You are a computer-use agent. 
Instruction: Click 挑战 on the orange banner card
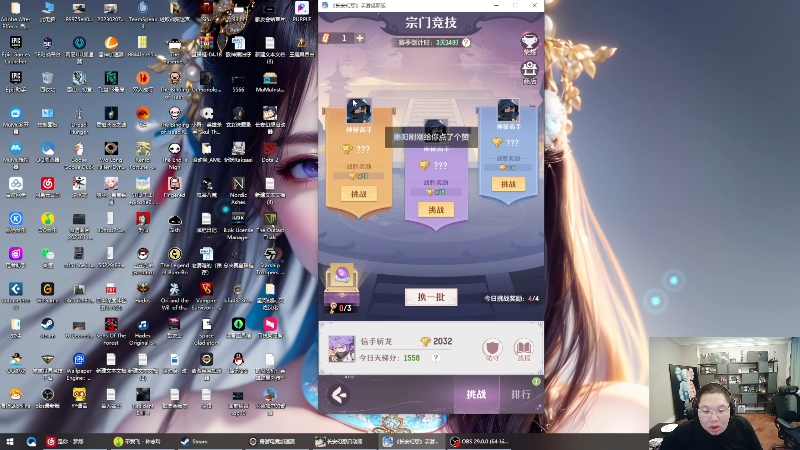pyautogui.click(x=359, y=194)
